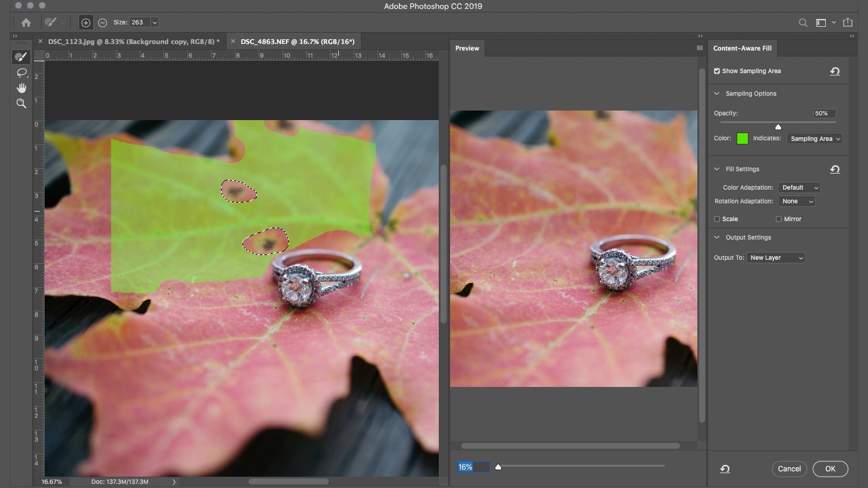Collapse the tools panel double arrows
This screenshot has width=868, height=488.
(15, 36)
